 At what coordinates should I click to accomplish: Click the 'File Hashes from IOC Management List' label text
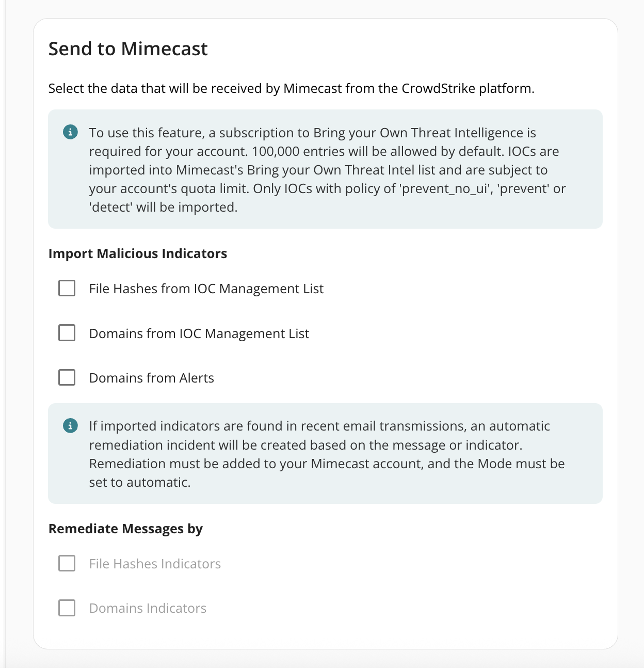[x=206, y=289]
